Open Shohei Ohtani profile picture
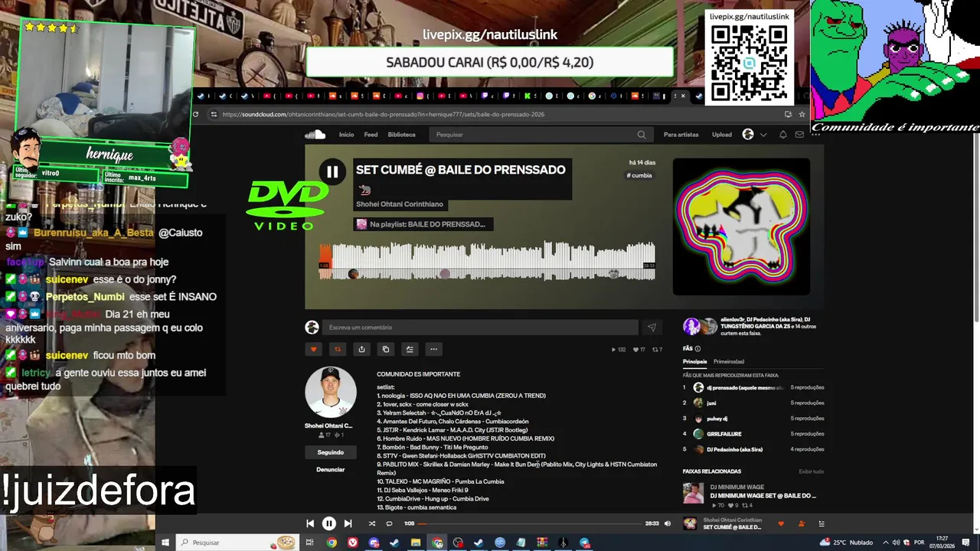This screenshot has width=980, height=551. 331,392
